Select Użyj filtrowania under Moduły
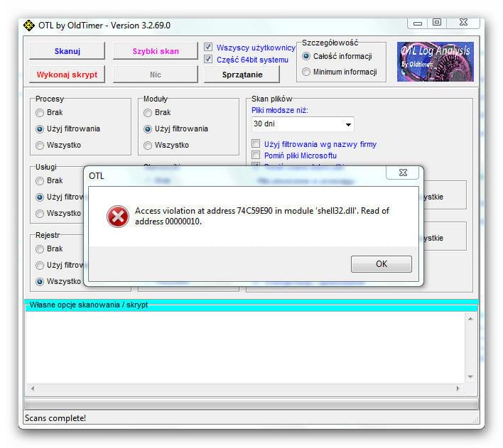This screenshot has width=503, height=448. click(x=148, y=129)
